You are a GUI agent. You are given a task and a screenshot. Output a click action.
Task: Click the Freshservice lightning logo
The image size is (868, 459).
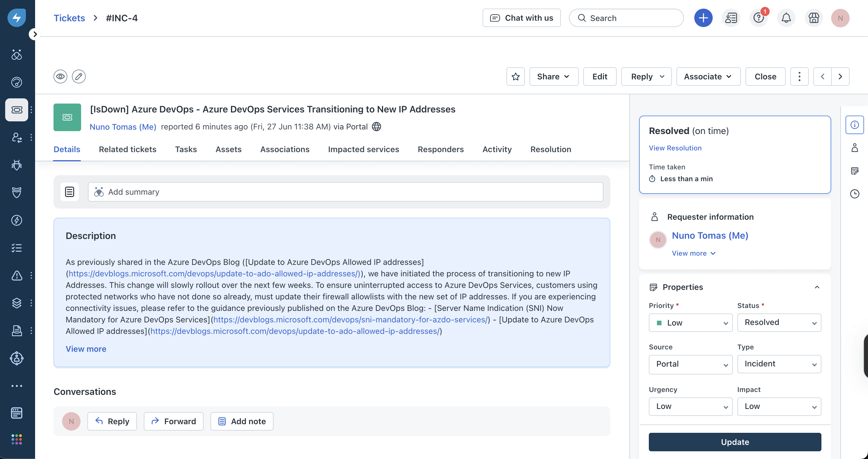coord(16,18)
